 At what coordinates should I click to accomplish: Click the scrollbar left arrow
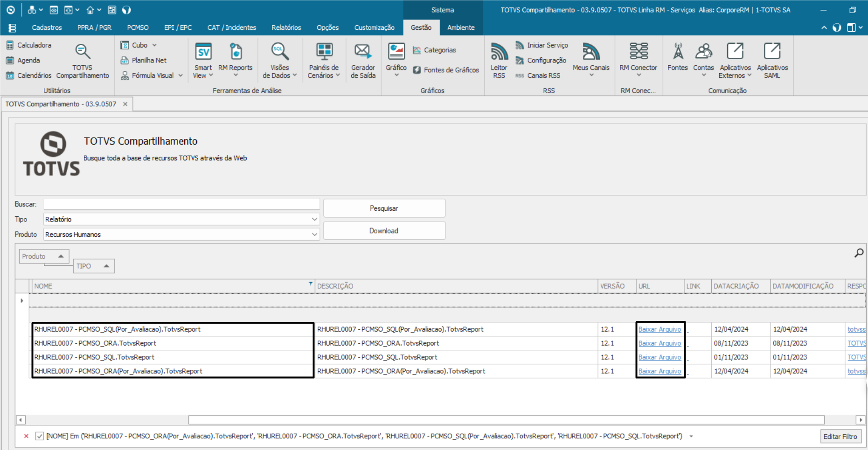click(x=21, y=420)
